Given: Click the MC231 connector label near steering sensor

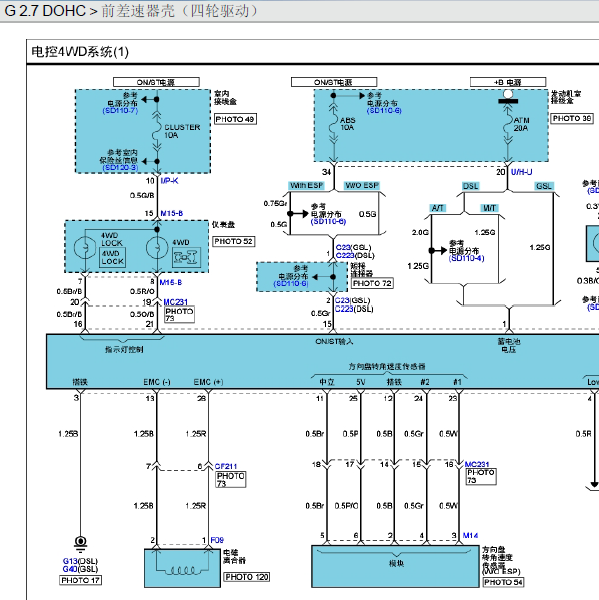Looking at the screenshot, I should 477,464.
